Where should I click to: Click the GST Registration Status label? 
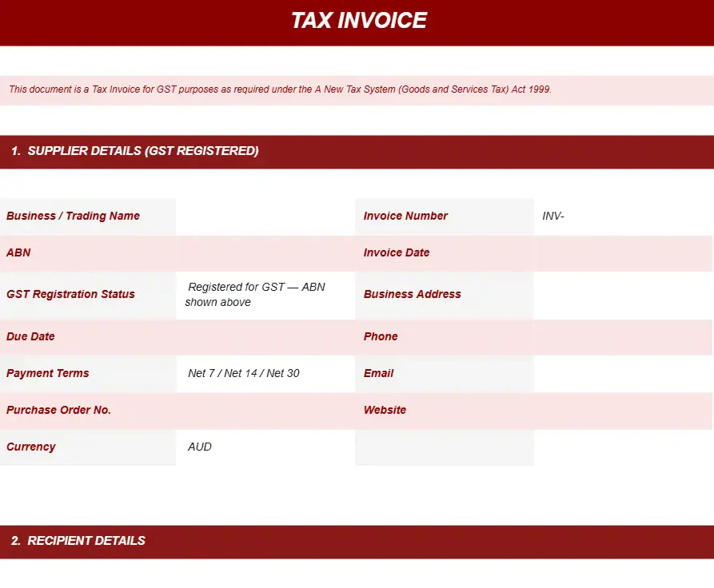pos(70,294)
